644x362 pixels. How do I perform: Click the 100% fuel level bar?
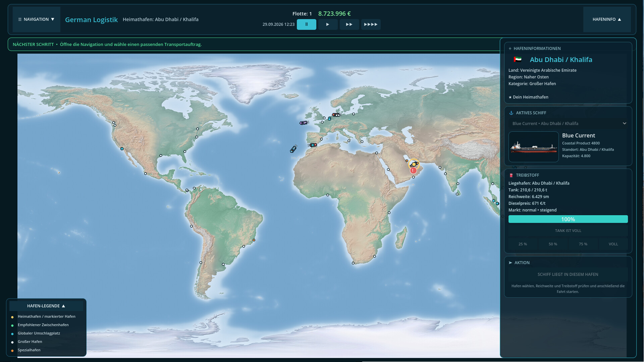568,219
